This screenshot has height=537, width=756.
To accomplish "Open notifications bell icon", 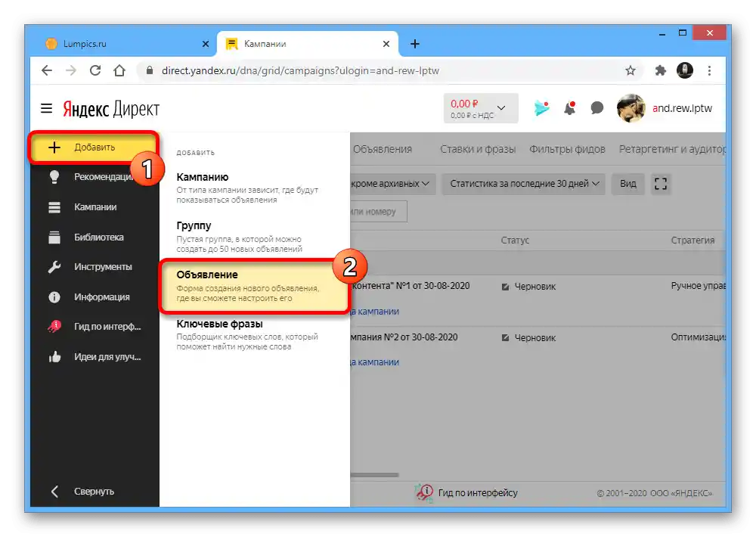I will [570, 108].
